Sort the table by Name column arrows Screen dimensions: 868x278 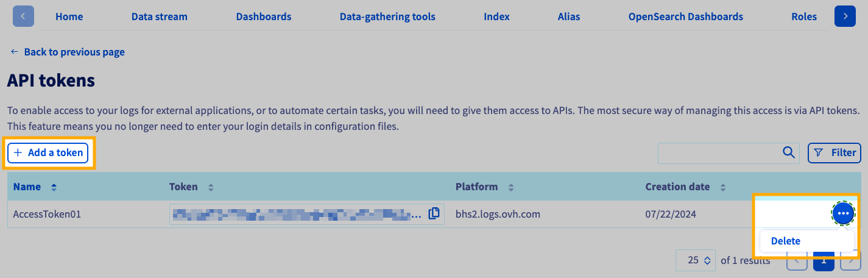tap(54, 187)
